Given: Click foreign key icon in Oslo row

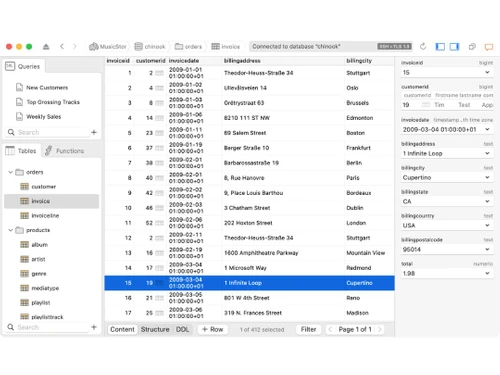Looking at the screenshot, I should click(159, 88).
